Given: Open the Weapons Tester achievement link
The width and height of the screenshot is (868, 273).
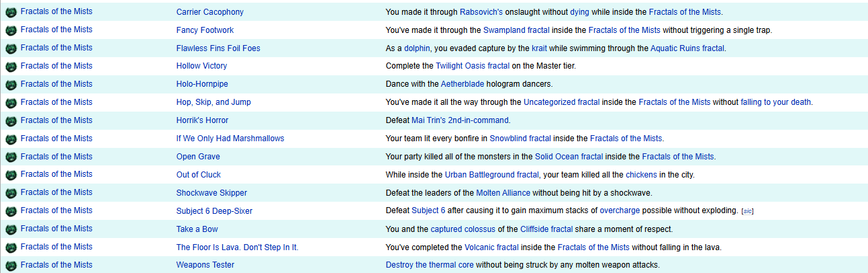Looking at the screenshot, I should [205, 265].
